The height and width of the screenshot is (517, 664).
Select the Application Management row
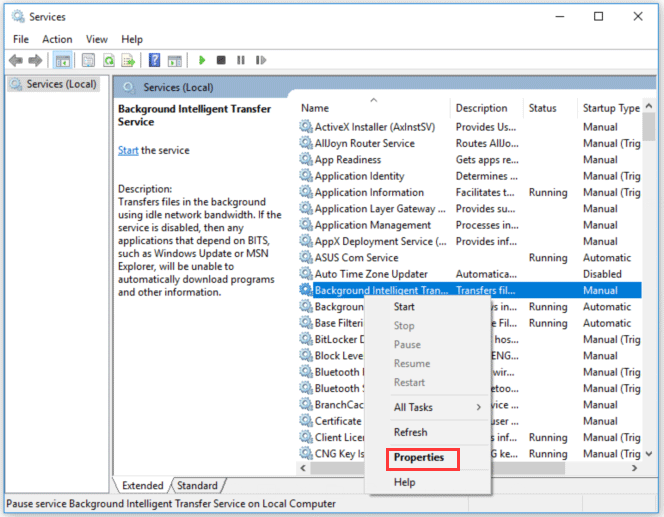tap(470, 225)
